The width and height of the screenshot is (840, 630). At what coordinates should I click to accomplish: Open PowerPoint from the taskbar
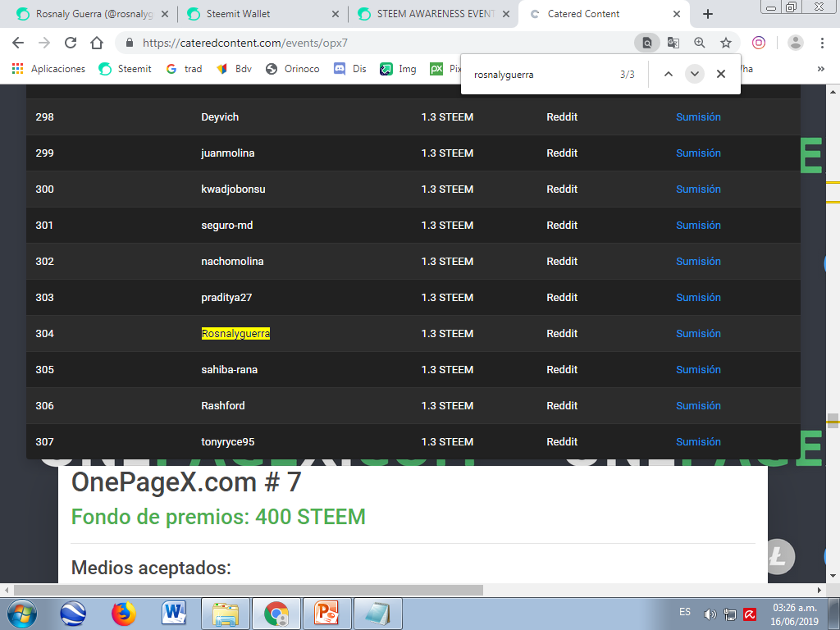pyautogui.click(x=327, y=614)
